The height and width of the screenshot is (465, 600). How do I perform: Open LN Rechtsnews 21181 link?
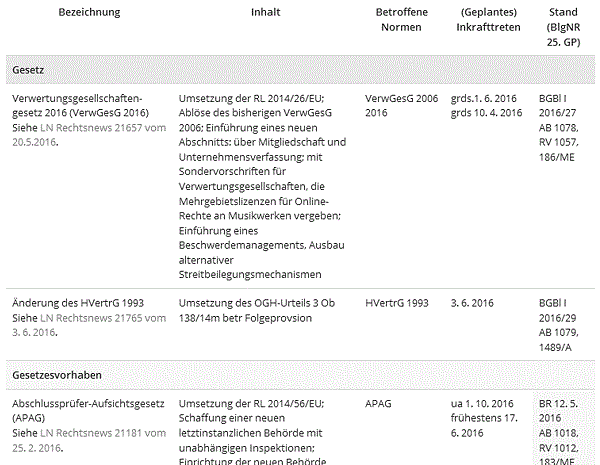tap(89, 440)
